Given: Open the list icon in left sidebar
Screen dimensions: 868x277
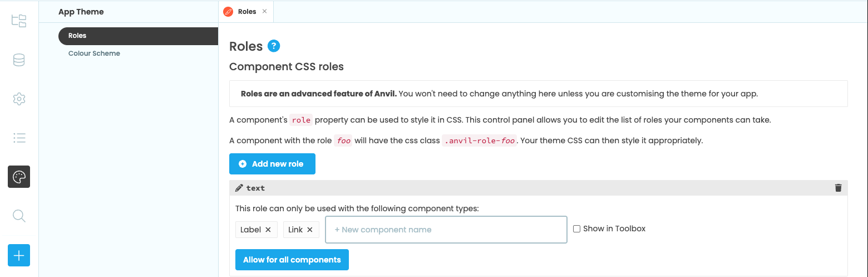Looking at the screenshot, I should [19, 138].
